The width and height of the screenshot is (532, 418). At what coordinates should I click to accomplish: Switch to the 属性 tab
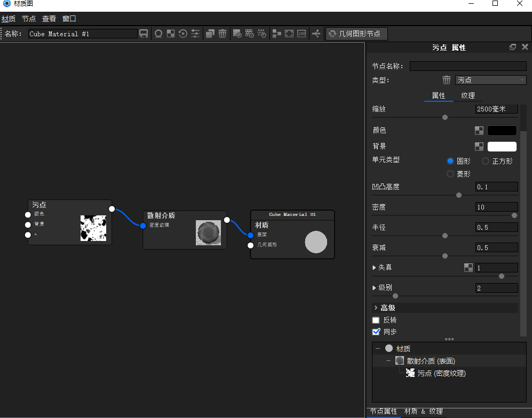[x=439, y=95]
